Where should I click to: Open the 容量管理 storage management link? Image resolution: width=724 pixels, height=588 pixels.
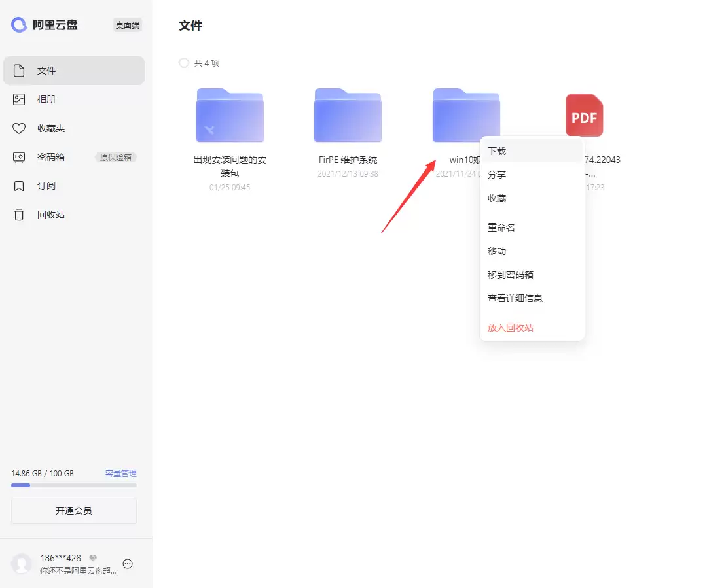tap(120, 473)
